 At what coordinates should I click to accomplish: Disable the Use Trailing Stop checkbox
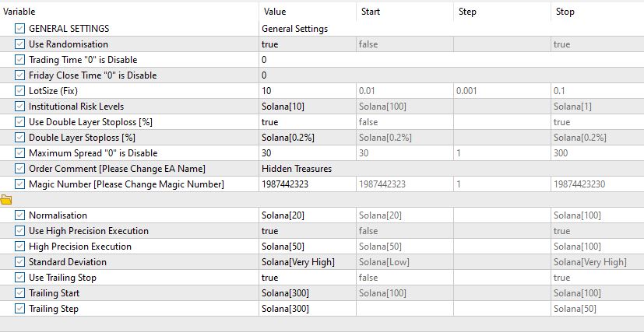tap(19, 278)
